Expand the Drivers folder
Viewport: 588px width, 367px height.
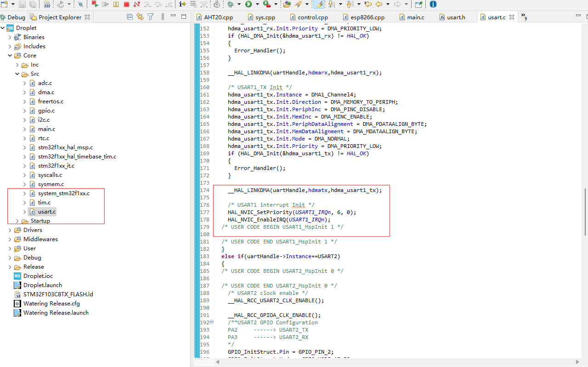point(10,230)
